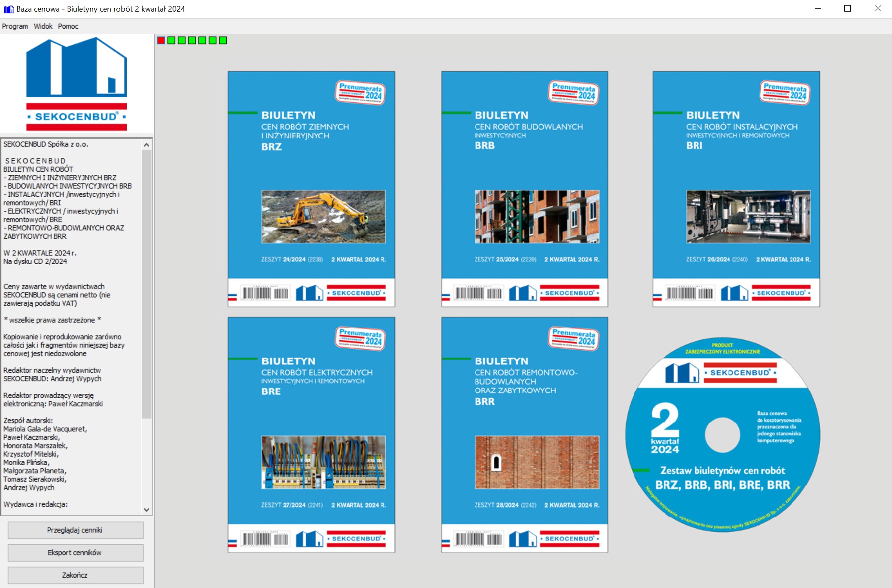
Task: Click the SEKOCENBUD logo on the CD
Action: pos(721,372)
